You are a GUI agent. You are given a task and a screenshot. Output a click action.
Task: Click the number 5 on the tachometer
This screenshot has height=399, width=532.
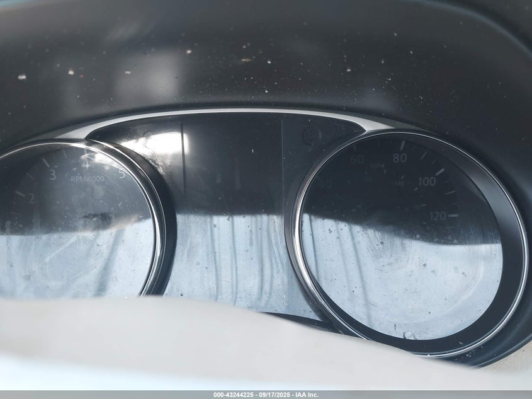pyautogui.click(x=122, y=173)
